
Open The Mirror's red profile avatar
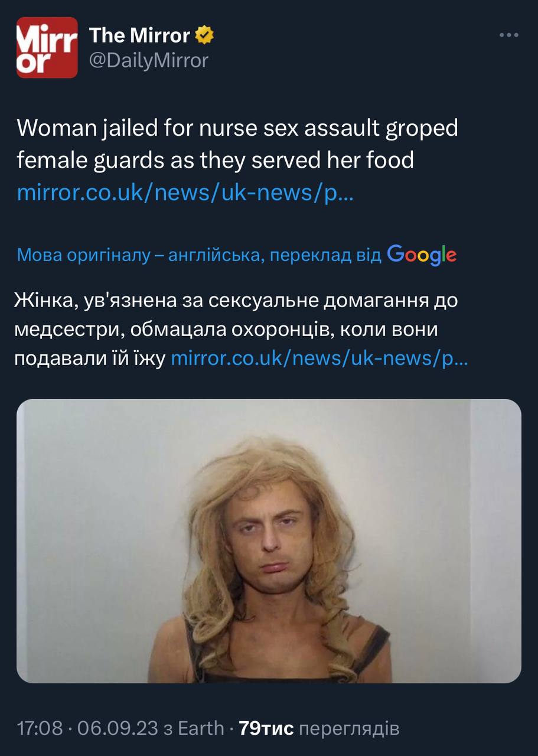[x=47, y=47]
